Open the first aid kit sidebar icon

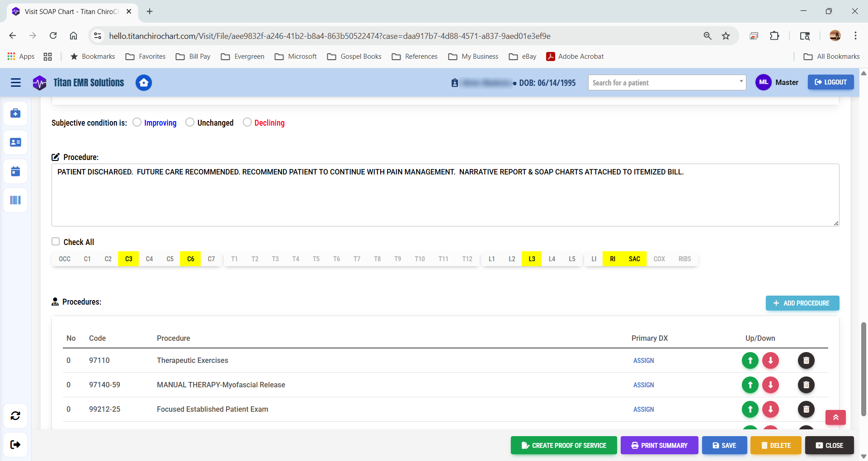[x=15, y=113]
